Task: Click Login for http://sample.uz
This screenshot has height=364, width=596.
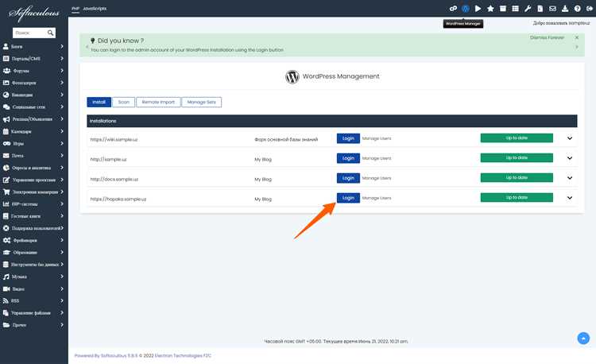Action: tap(348, 158)
